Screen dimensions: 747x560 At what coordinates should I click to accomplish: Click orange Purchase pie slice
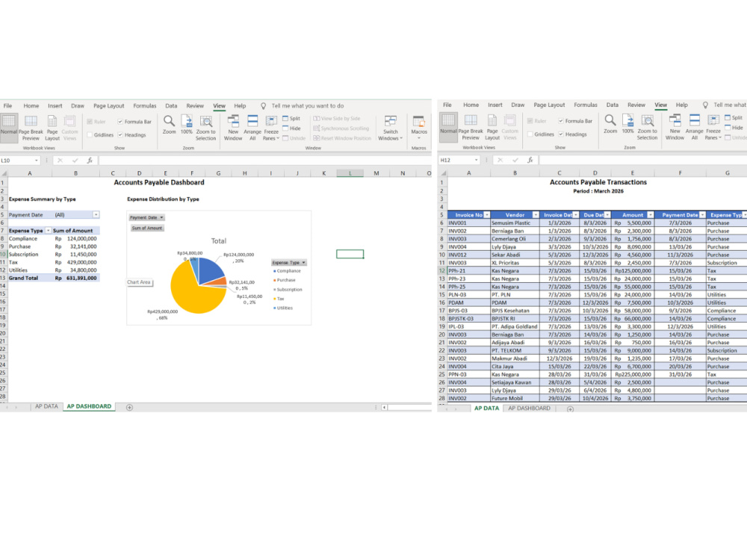(219, 281)
